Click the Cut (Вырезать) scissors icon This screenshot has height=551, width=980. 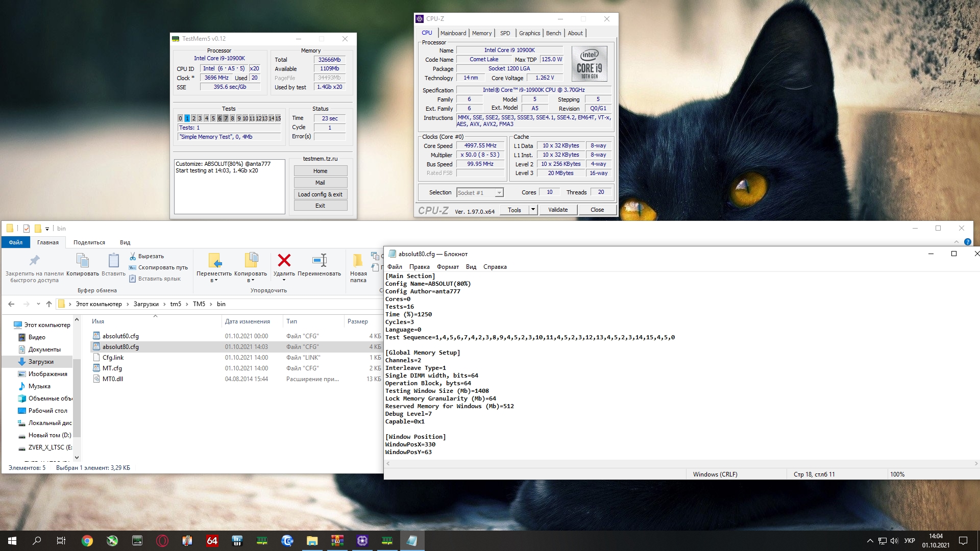133,256
